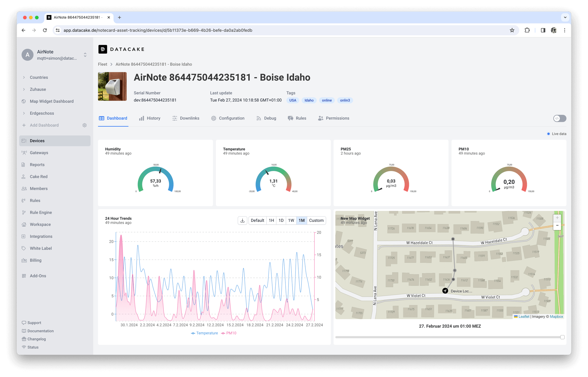Screen dimensions: 588x377
Task: Open the browser extensions puzzle icon
Action: [x=527, y=30]
